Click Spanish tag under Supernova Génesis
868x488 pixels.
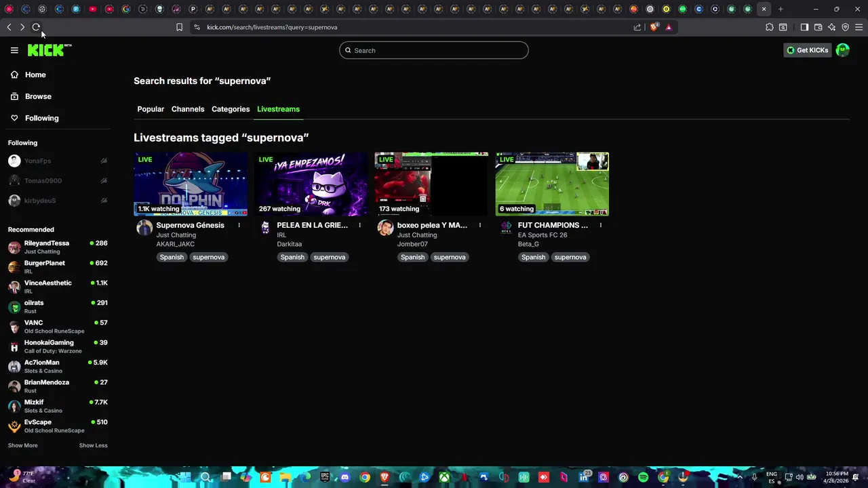coord(172,257)
